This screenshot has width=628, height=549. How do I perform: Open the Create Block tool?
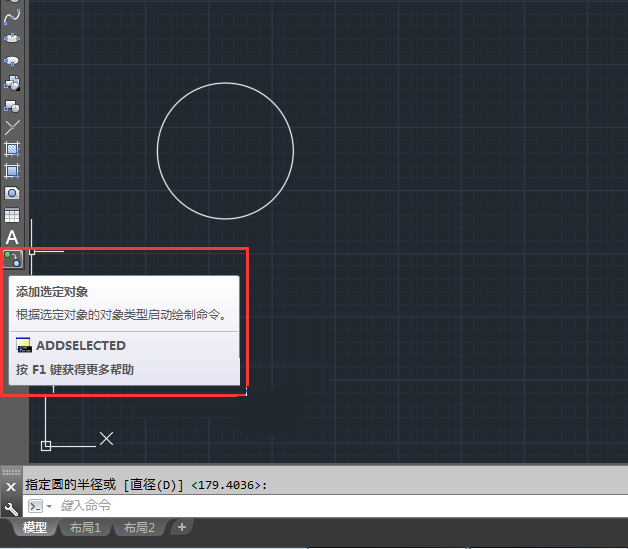(x=12, y=107)
